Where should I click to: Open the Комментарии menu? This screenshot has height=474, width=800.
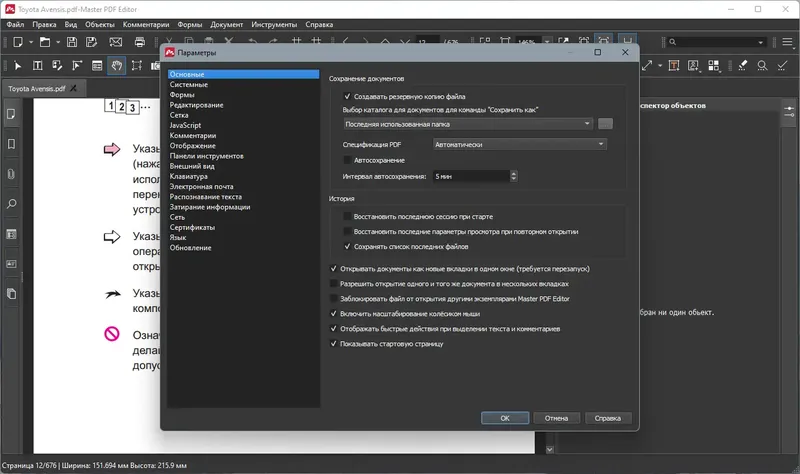coord(146,24)
